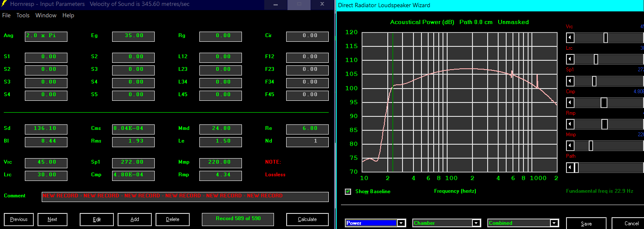Click the Edit button
644x229 pixels.
(97, 219)
